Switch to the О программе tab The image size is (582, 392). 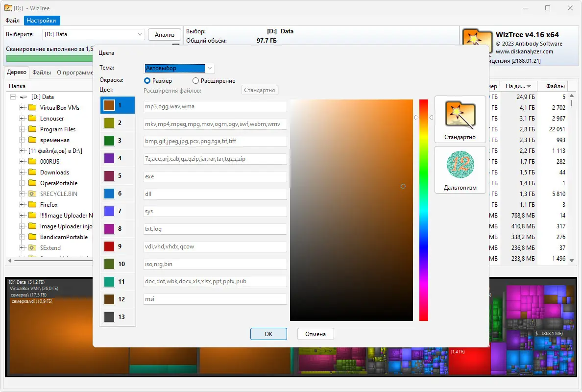pyautogui.click(x=74, y=73)
